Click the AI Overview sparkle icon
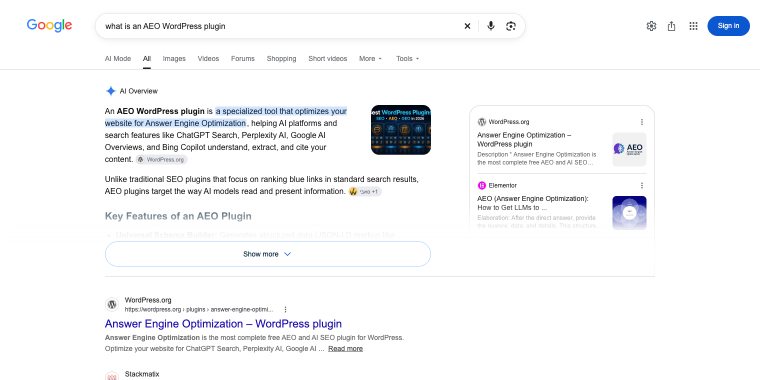760x380 pixels. click(111, 91)
